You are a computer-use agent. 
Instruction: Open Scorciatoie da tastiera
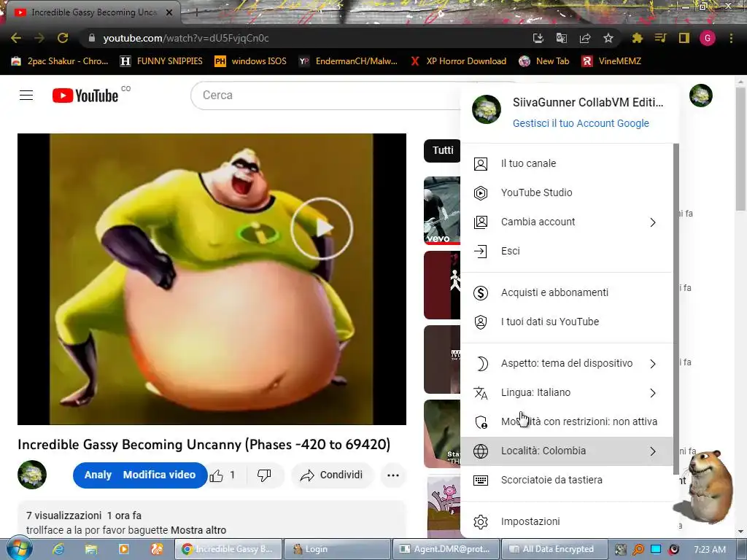567,480
